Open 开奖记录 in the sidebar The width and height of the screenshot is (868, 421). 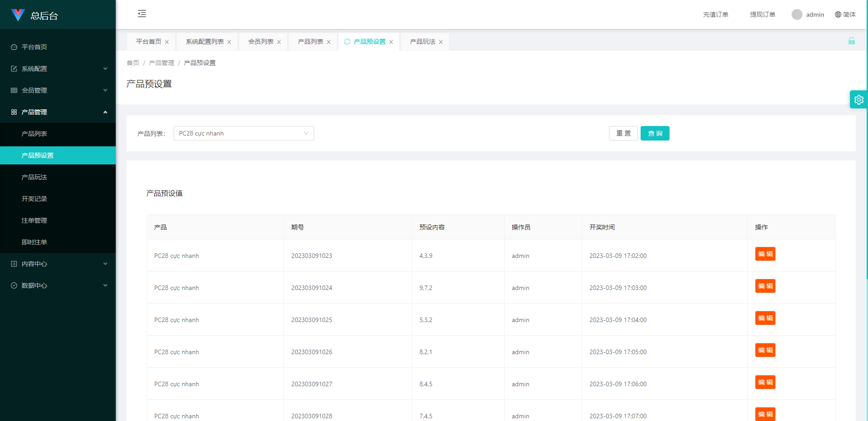[x=34, y=199]
